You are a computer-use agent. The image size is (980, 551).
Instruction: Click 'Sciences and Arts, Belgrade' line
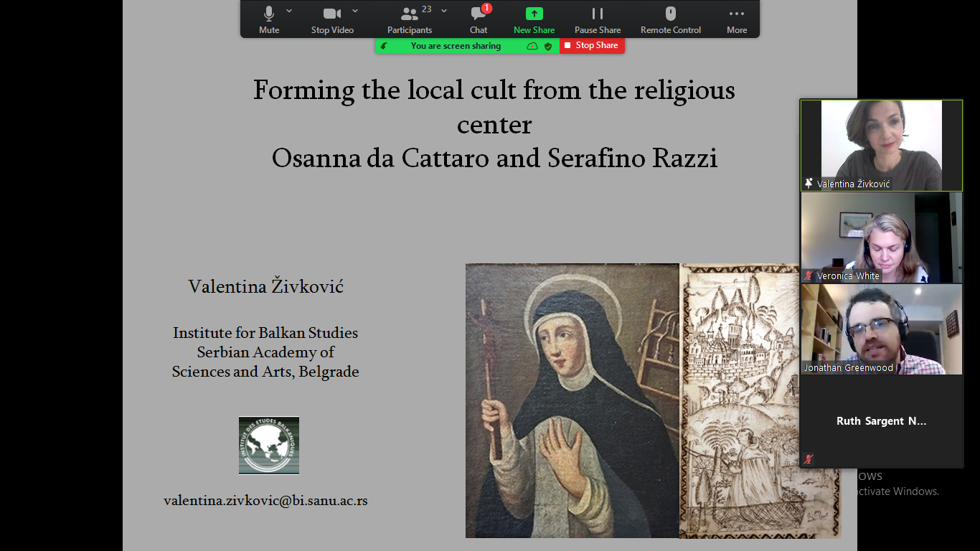click(x=265, y=372)
